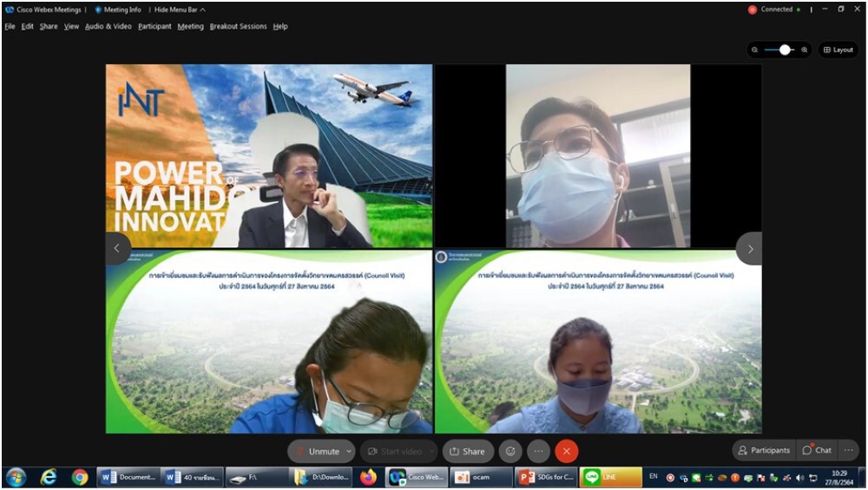
Task: Open the Audio & Video menu
Action: pyautogui.click(x=108, y=26)
